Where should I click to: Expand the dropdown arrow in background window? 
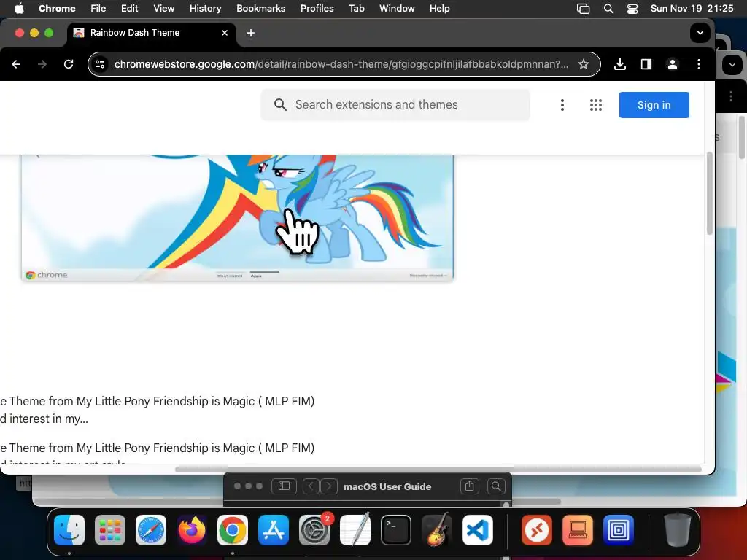point(732,64)
